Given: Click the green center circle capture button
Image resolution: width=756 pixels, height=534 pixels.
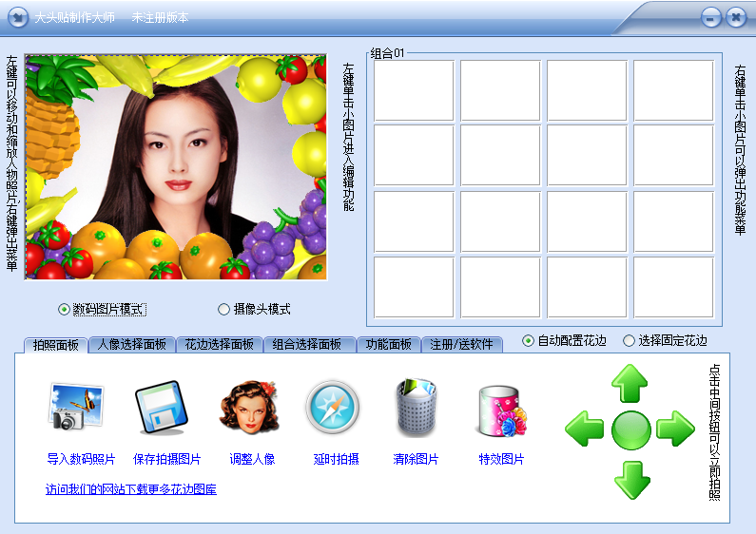Looking at the screenshot, I should pos(630,430).
